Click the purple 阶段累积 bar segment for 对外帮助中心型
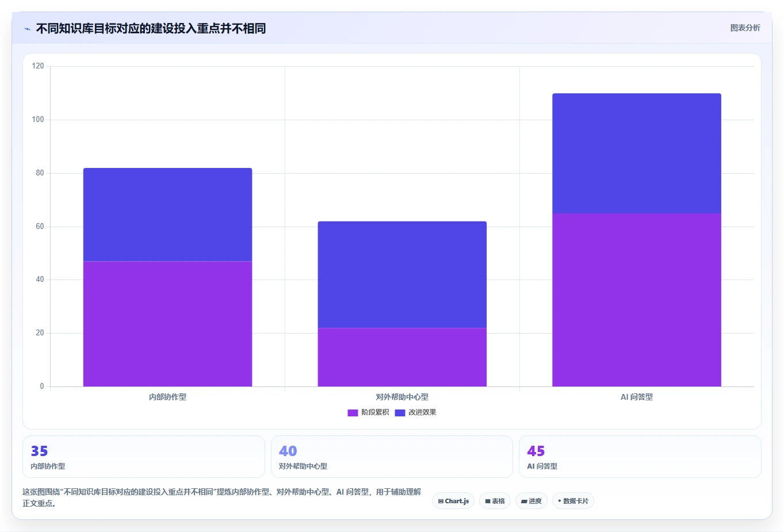784x532 pixels. coord(402,357)
